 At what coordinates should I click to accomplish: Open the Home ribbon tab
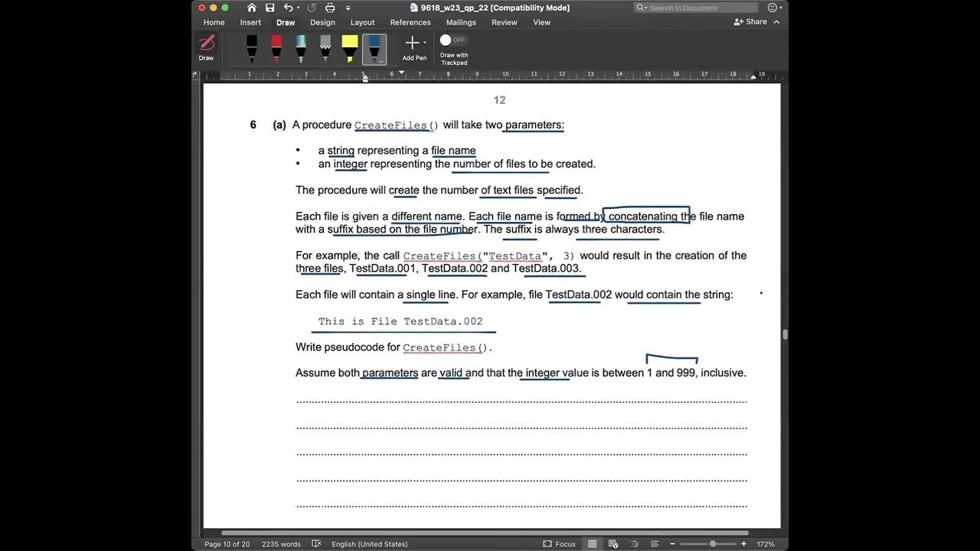click(214, 22)
